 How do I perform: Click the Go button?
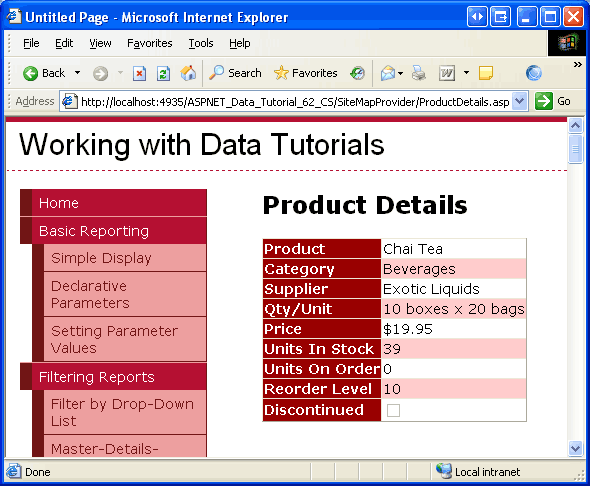[553, 101]
